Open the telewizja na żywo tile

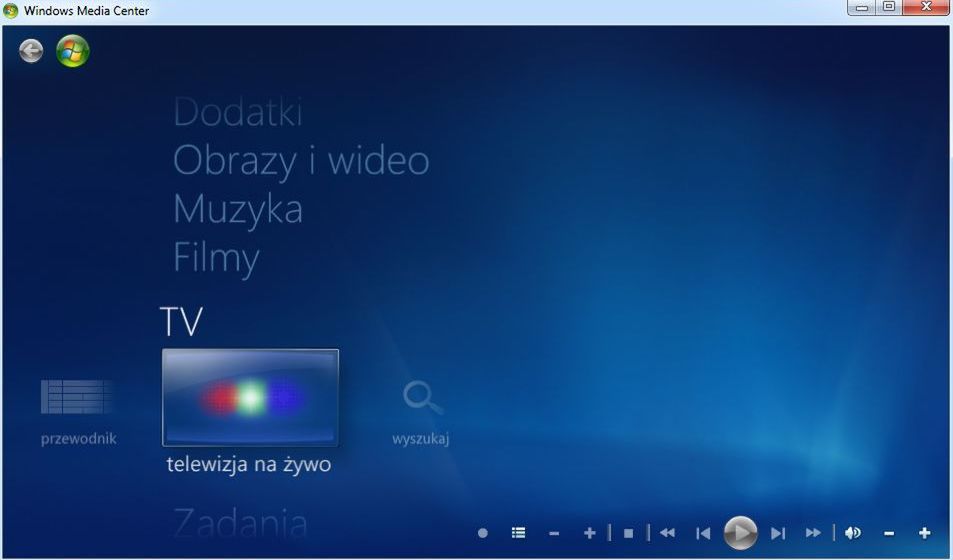250,398
